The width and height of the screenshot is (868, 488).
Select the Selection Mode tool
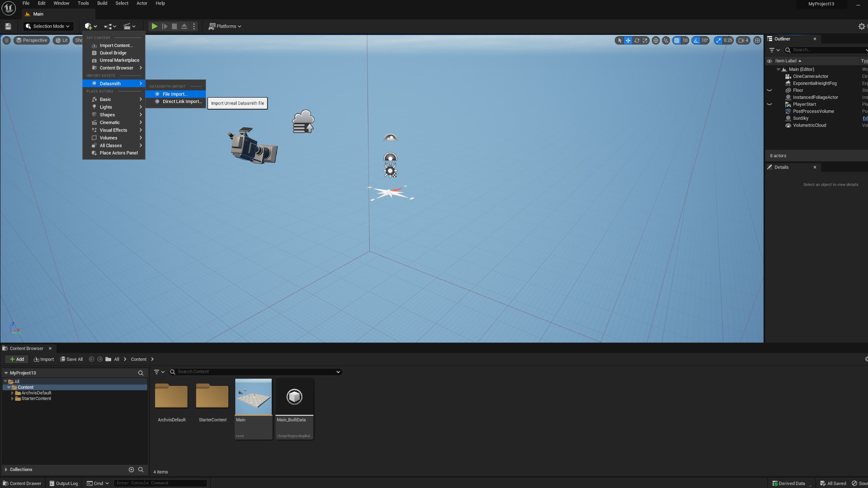[47, 26]
